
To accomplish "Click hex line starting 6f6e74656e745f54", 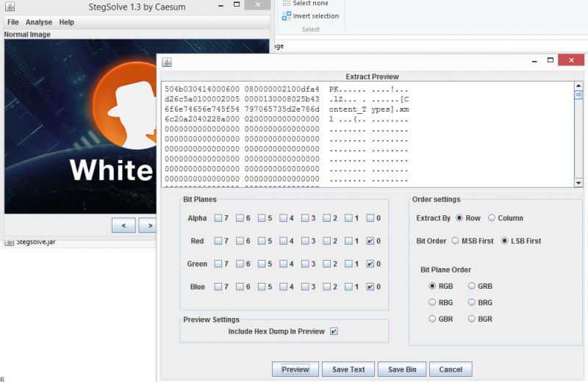I will point(287,109).
